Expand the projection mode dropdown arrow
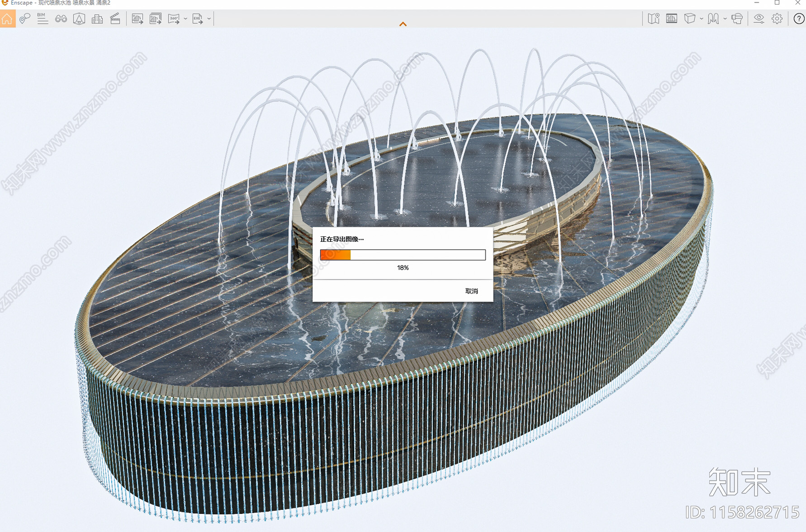806x532 pixels. pos(701,19)
